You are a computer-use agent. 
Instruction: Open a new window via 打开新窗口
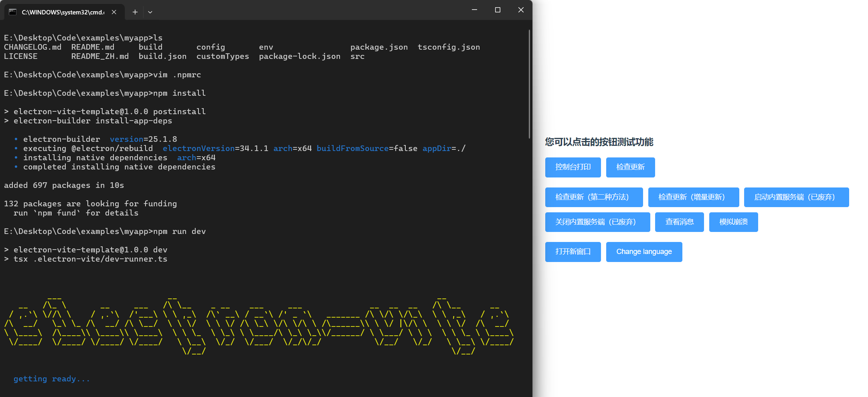573,252
